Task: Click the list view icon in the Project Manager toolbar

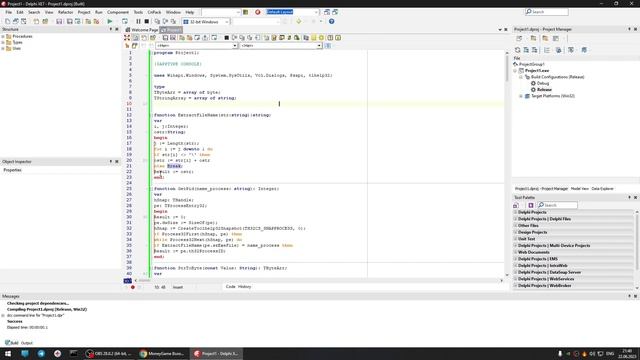Action: [547, 50]
